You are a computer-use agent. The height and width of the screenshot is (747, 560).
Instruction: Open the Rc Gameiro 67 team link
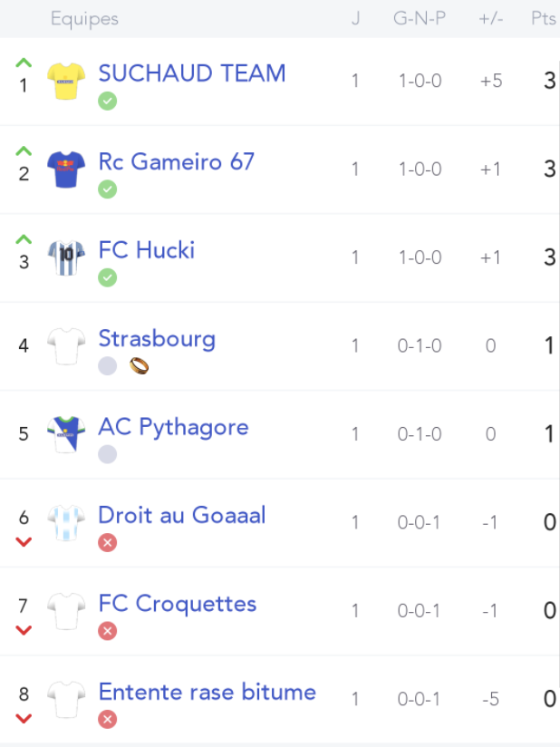pyautogui.click(x=176, y=162)
